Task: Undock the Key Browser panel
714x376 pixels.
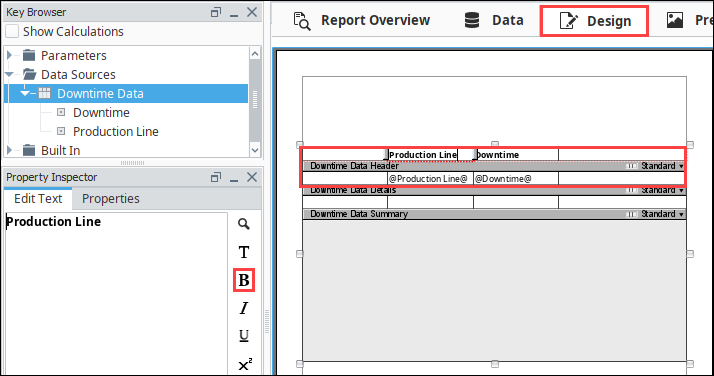Action: tap(216, 12)
